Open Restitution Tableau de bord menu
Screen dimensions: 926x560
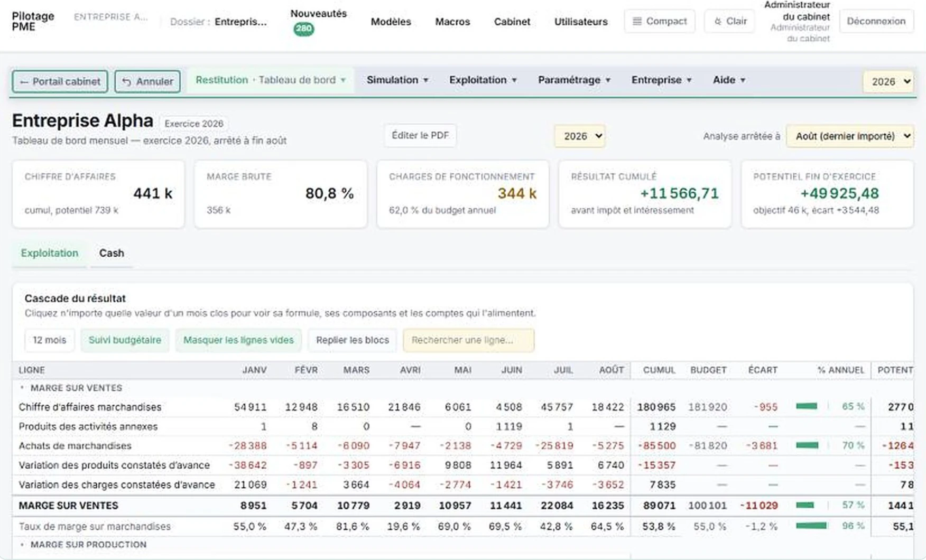[271, 80]
